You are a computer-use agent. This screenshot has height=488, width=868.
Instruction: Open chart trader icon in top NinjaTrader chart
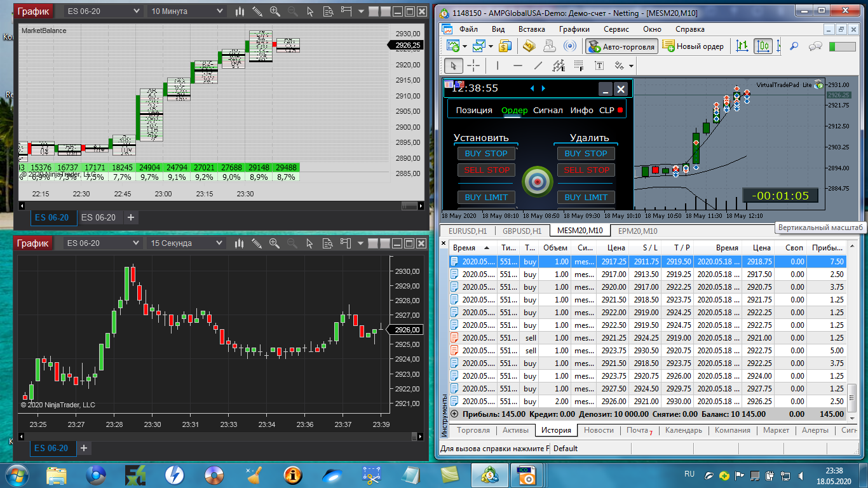click(x=346, y=11)
